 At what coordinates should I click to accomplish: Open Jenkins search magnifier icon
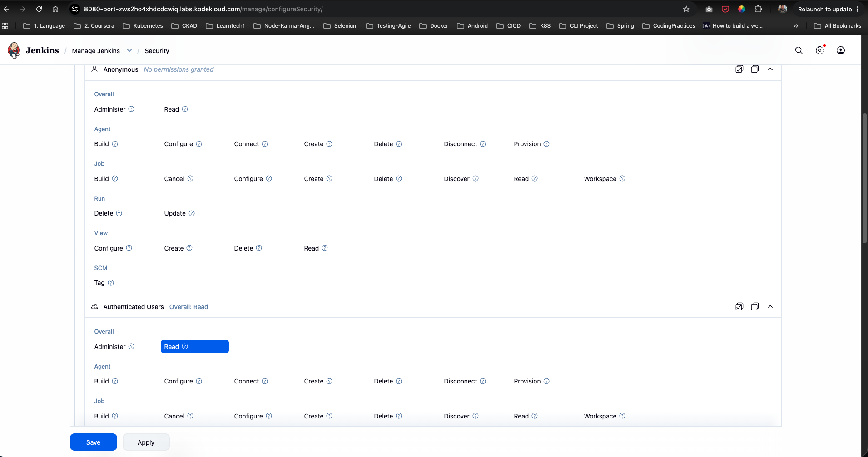tap(799, 50)
